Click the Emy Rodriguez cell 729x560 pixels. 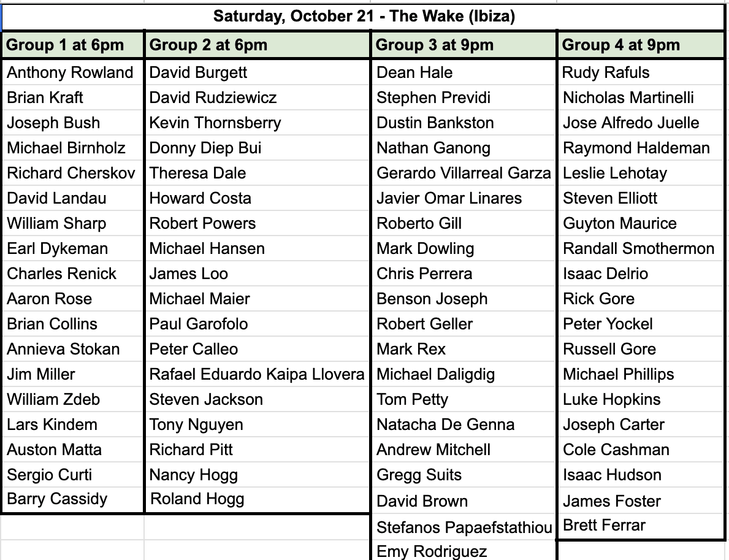pos(464,551)
